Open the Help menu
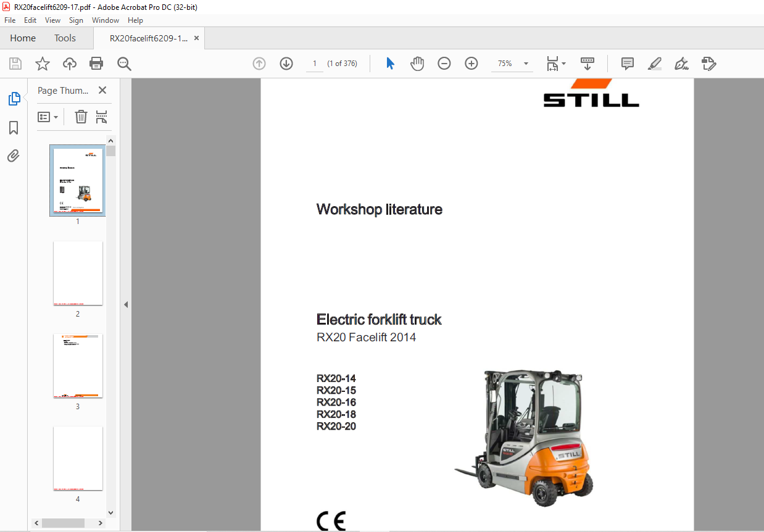 (x=135, y=20)
